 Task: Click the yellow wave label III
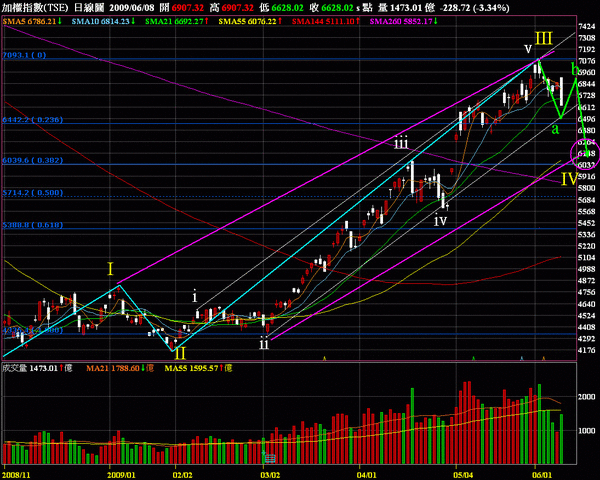pyautogui.click(x=544, y=39)
